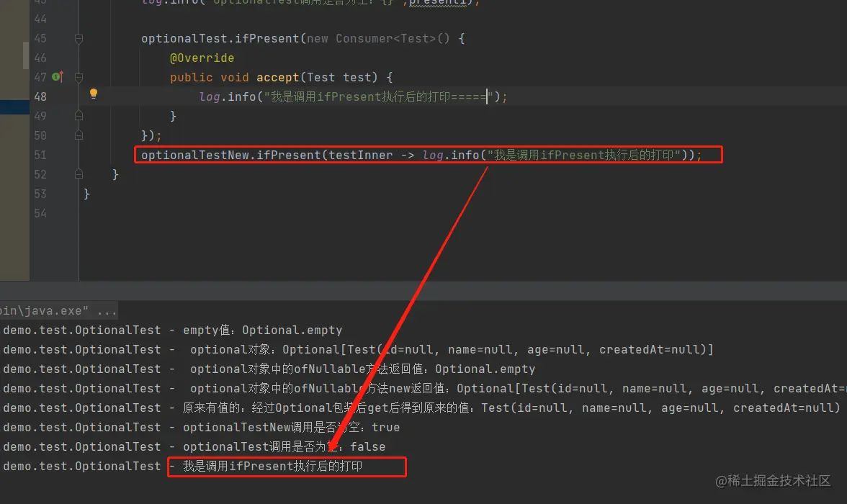
Task: Click Consumer<Test> on line 45
Action: tap(386, 38)
